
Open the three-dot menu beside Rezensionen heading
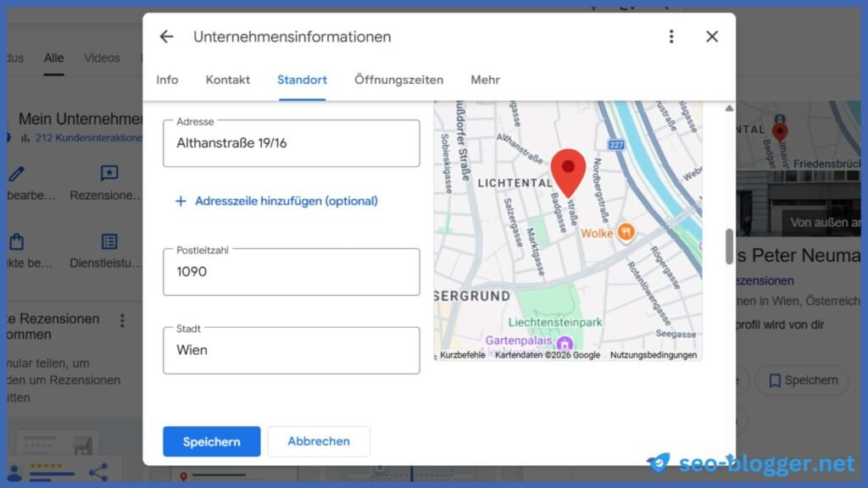tap(122, 319)
